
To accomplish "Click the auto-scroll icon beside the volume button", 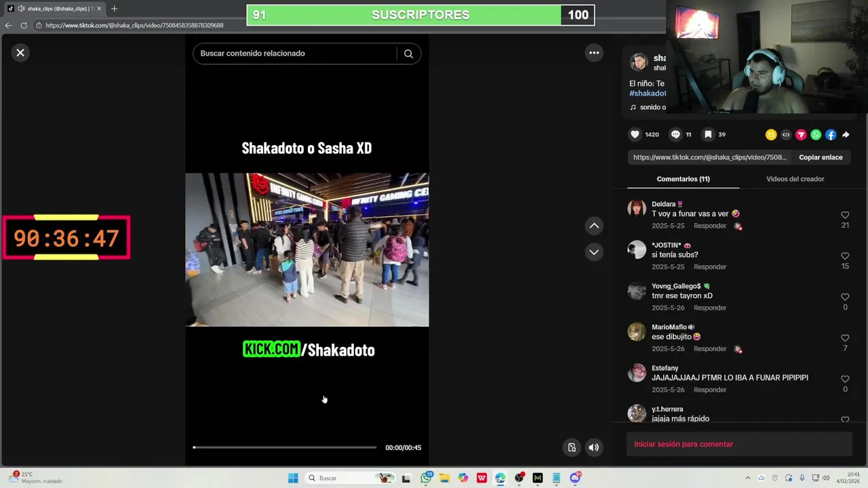I will (x=572, y=447).
